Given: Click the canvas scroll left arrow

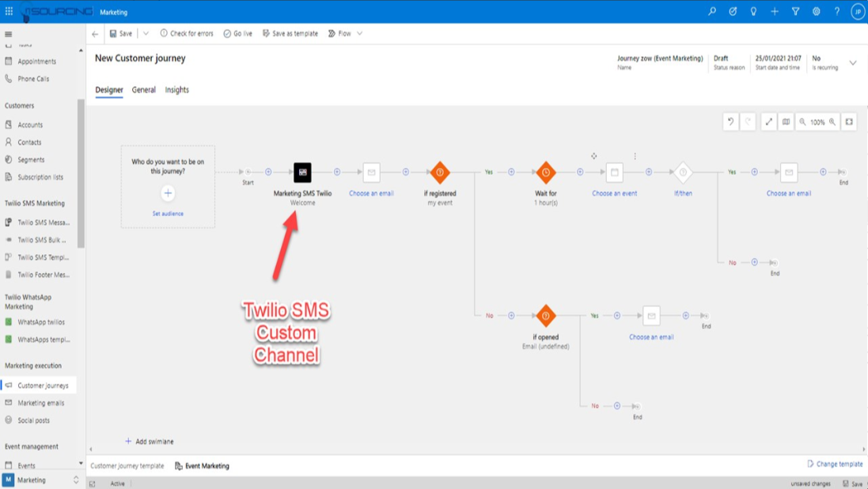Looking at the screenshot, I should (91, 449).
